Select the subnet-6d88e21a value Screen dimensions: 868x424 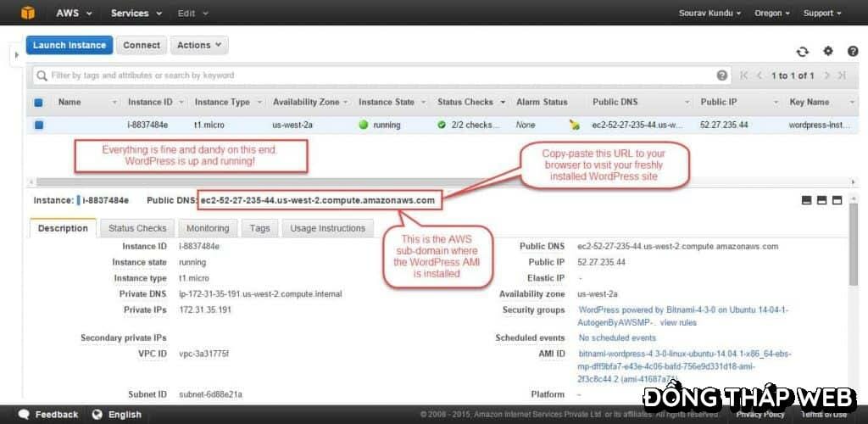pos(210,394)
